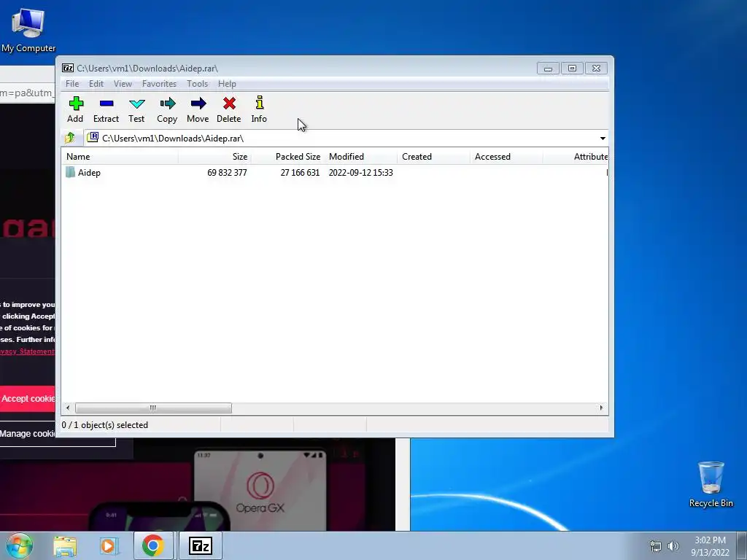747x560 pixels.
Task: Open the Windows Start orb
Action: coord(20,545)
